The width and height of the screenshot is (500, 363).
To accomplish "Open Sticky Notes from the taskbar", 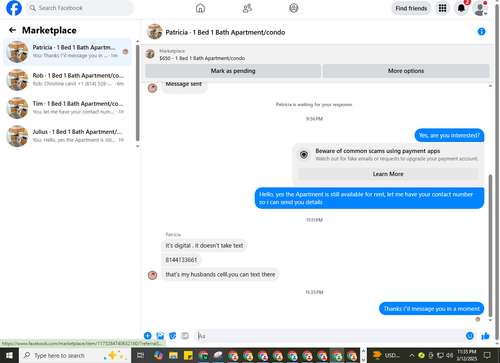I will (188, 355).
